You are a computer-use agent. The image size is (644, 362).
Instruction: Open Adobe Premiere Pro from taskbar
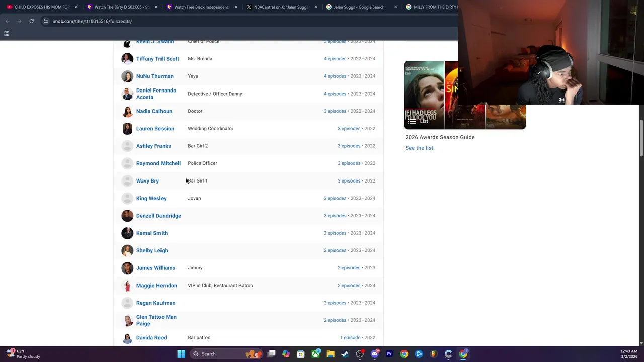click(389, 354)
